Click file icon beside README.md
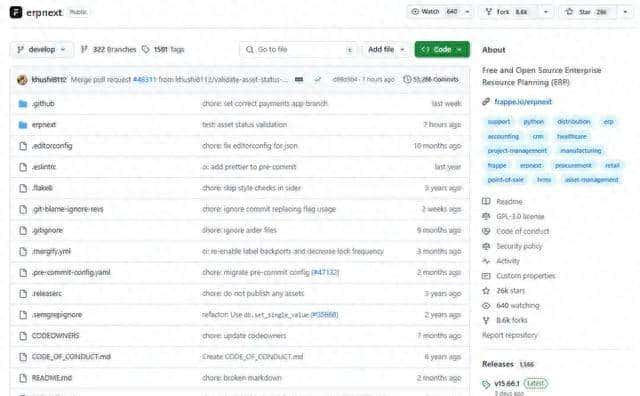 pyautogui.click(x=23, y=378)
